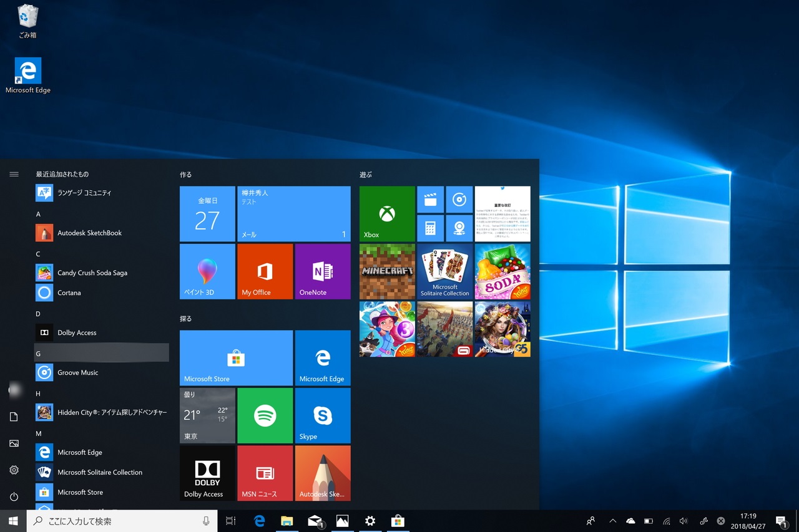The height and width of the screenshot is (532, 799).
Task: Open the Hidden City game tile
Action: [502, 329]
